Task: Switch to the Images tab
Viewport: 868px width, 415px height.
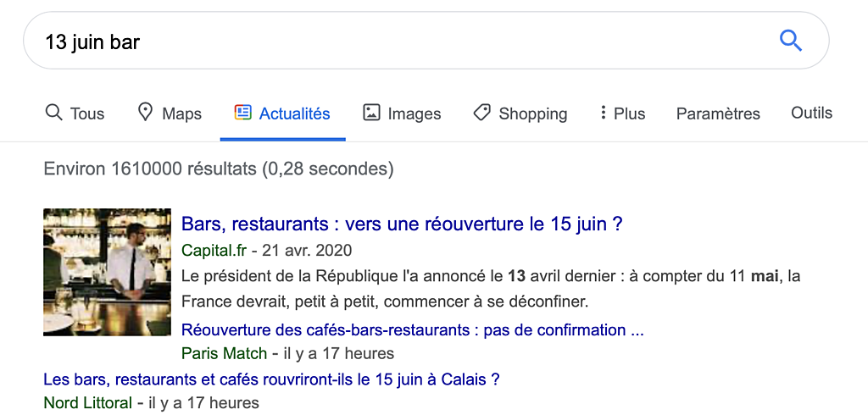Action: click(402, 113)
